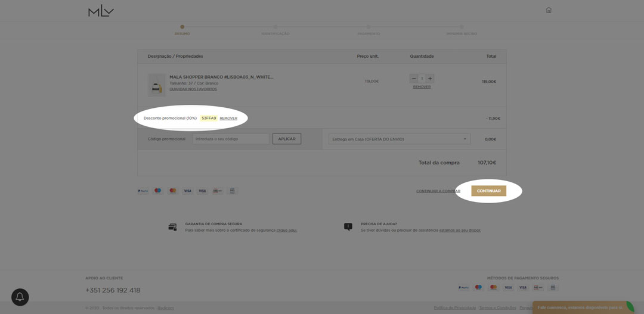Remove the promotional discount code 53FFA9
This screenshot has height=314, width=644.
point(228,119)
